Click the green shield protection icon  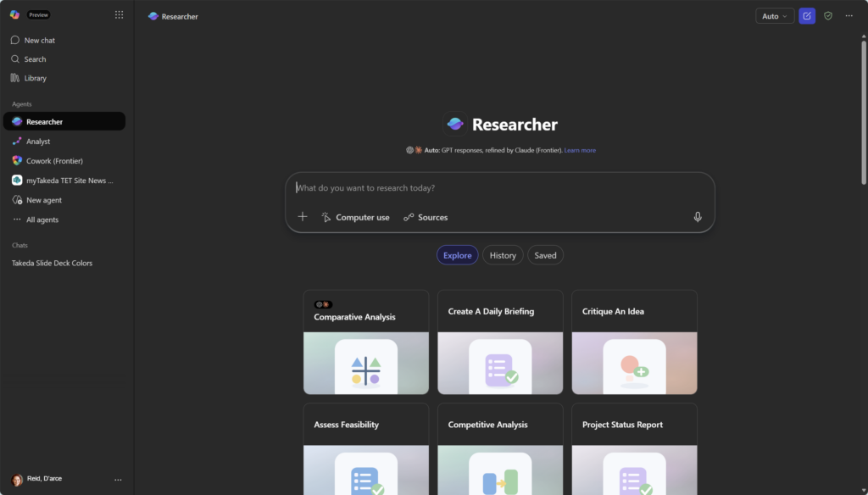828,16
